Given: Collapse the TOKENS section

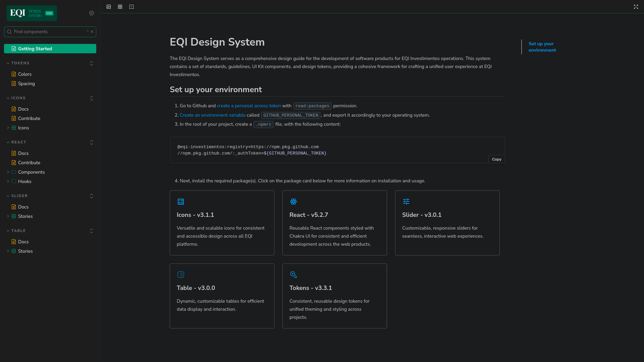Looking at the screenshot, I should point(20,63).
